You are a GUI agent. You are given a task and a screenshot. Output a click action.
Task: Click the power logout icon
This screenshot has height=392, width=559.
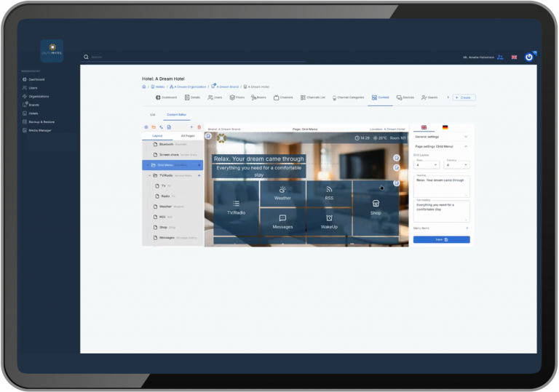click(x=529, y=57)
